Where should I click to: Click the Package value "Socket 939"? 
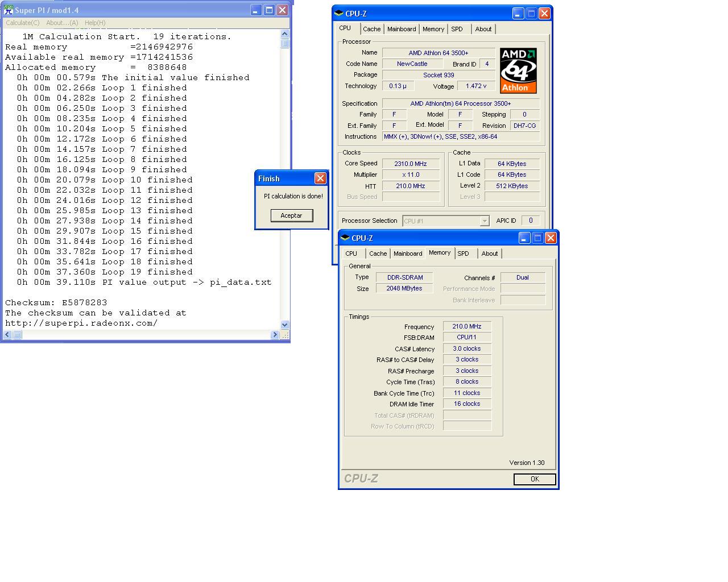[439, 75]
